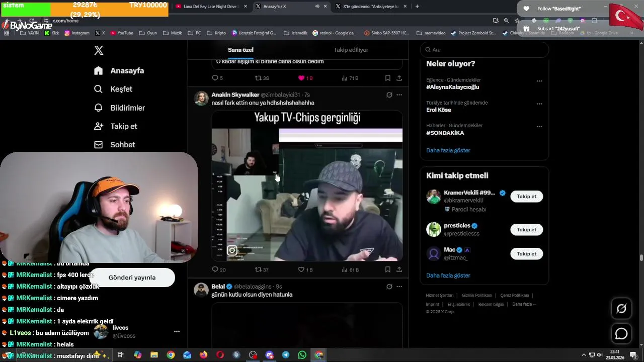Open Müzik bookmark folder
Image resolution: width=644 pixels, height=362 pixels.
[172, 33]
